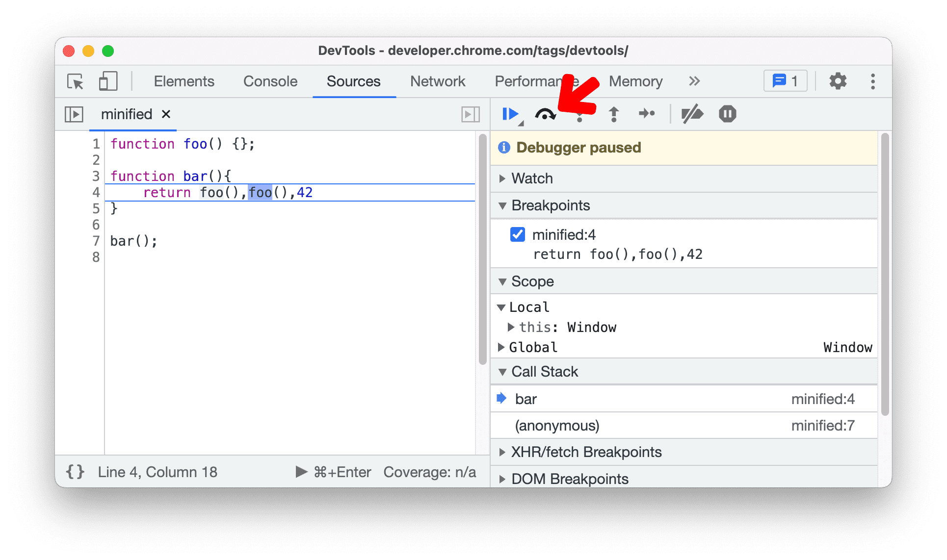
Task: Click the pretty-print source icon
Action: [77, 473]
